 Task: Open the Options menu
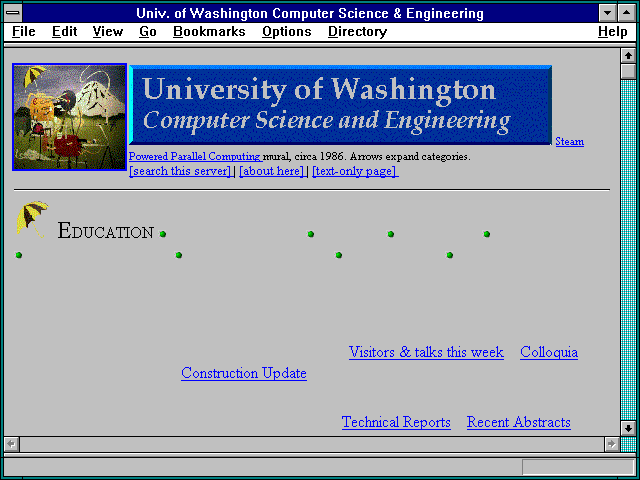pyautogui.click(x=287, y=31)
